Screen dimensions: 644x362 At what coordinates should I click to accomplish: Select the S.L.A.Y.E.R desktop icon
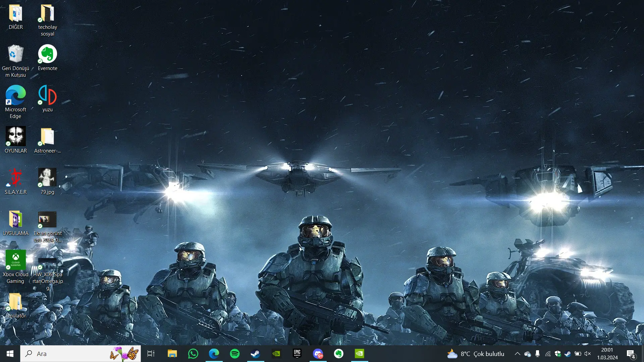click(x=15, y=181)
